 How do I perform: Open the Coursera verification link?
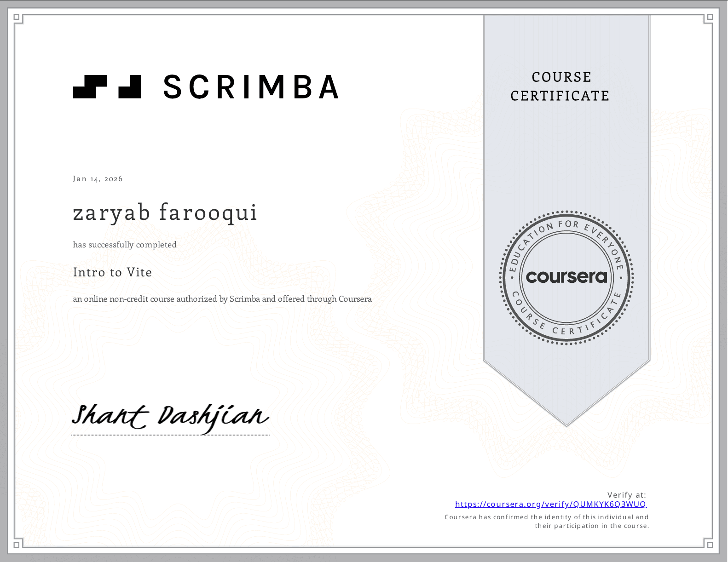point(551,504)
